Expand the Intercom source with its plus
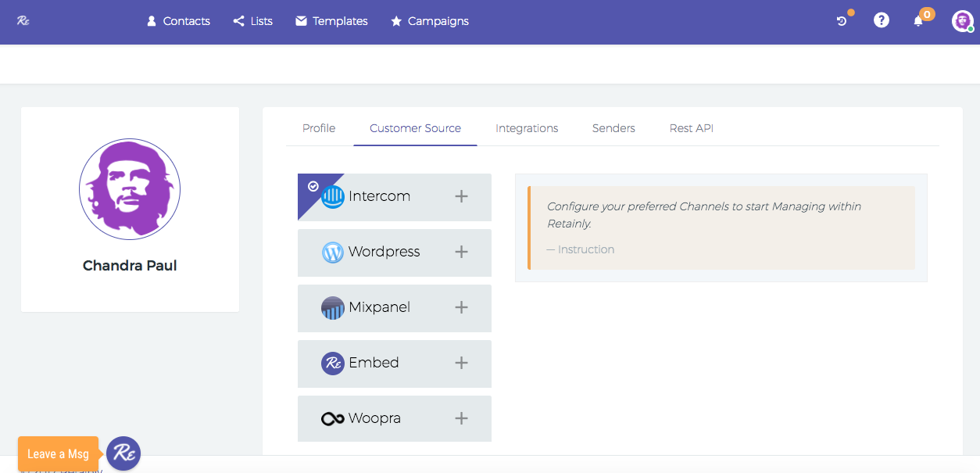Viewport: 980px width, 473px height. [461, 196]
